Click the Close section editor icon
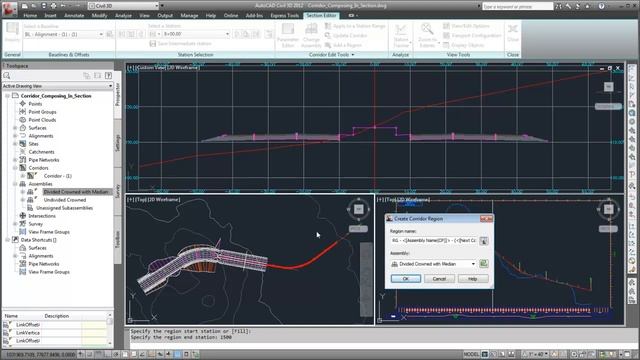 (x=513, y=33)
